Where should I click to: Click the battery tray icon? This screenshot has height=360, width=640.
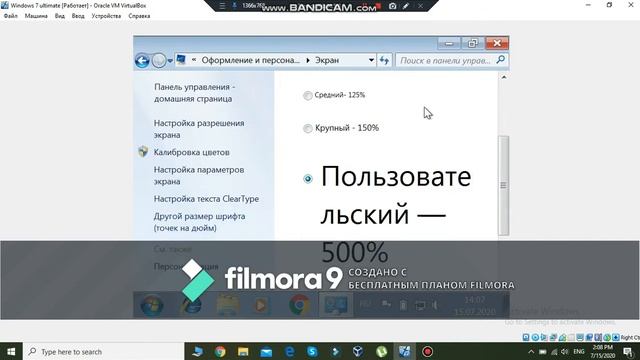point(542,351)
